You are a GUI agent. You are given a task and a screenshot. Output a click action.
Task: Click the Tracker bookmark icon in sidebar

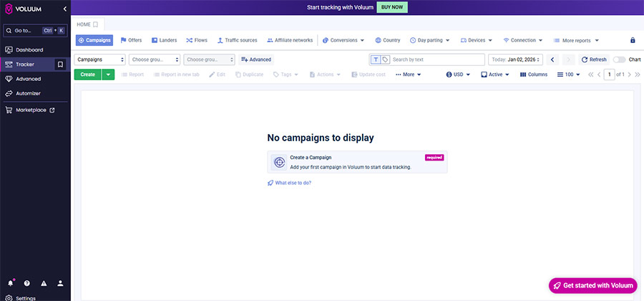click(61, 64)
